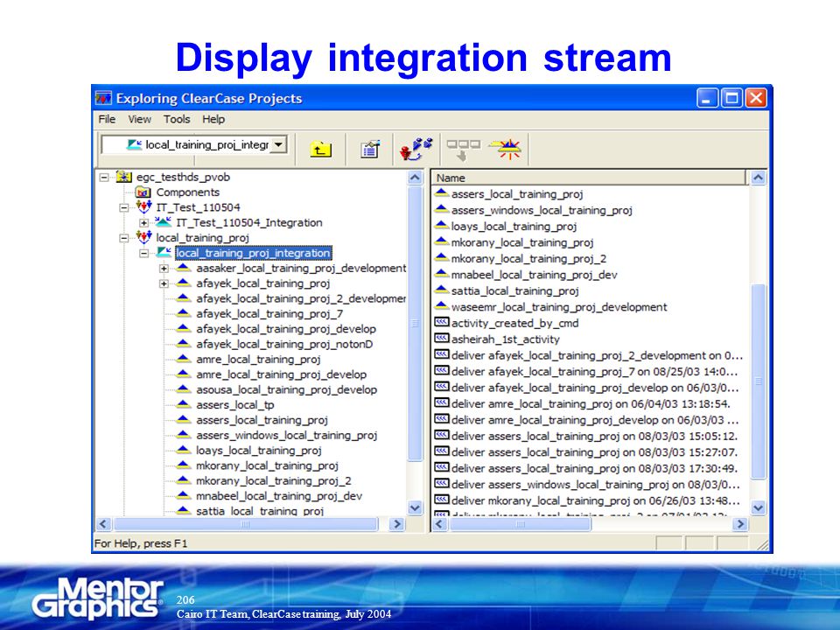Click the IT_Test_110504_Integration stream icon
The image size is (840, 630).
pyautogui.click(x=164, y=222)
